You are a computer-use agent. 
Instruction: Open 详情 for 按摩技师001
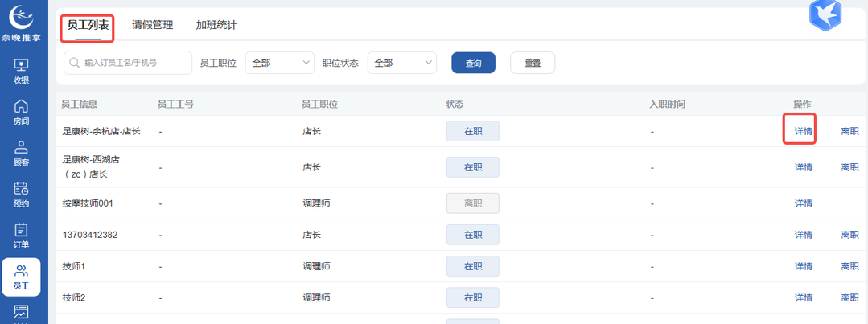point(804,203)
